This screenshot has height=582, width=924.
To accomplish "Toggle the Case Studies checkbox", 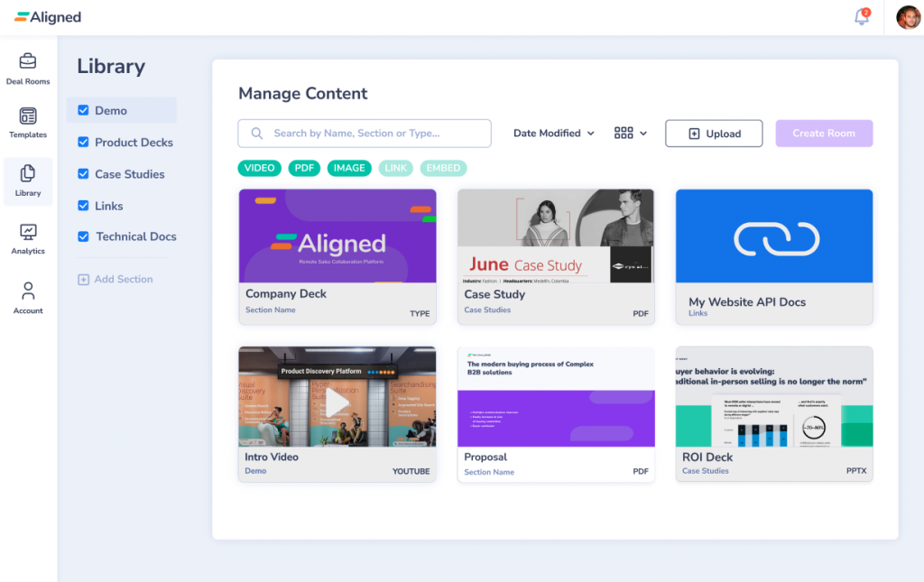I will click(x=85, y=173).
